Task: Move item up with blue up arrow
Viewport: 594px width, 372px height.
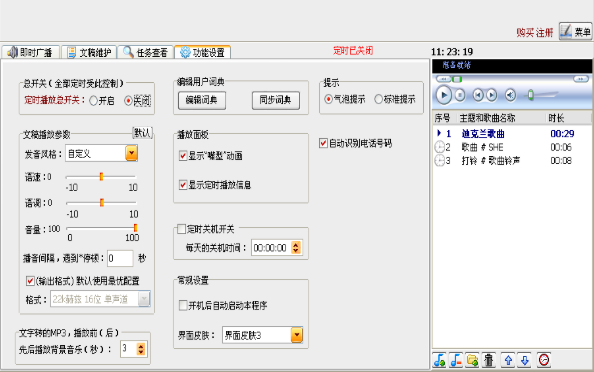Action: [508, 360]
